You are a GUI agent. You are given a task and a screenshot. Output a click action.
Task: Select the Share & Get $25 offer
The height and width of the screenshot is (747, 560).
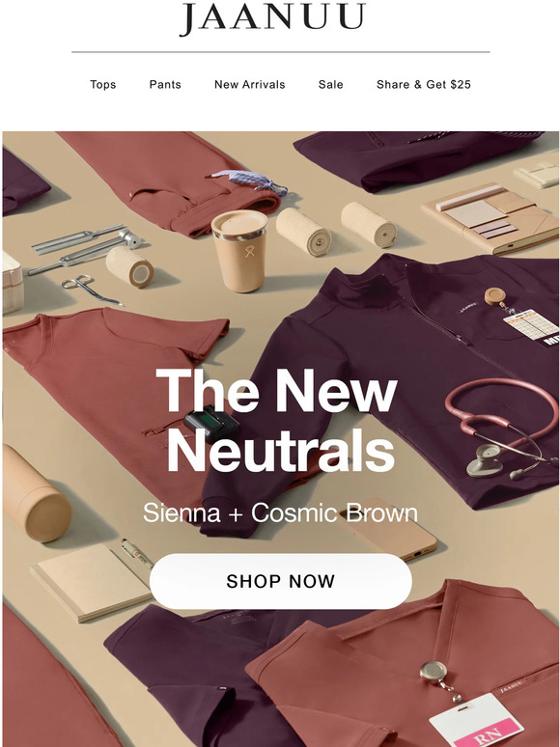(x=424, y=84)
